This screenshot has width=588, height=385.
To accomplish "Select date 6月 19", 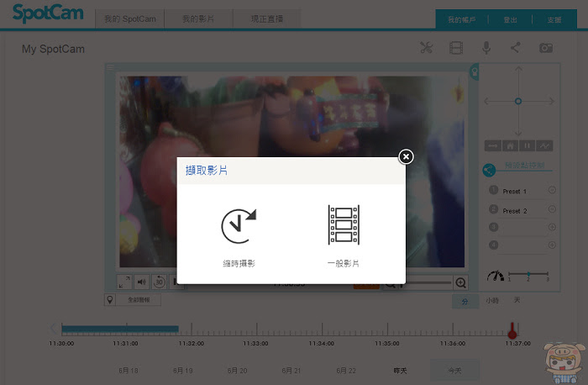I will tap(182, 371).
